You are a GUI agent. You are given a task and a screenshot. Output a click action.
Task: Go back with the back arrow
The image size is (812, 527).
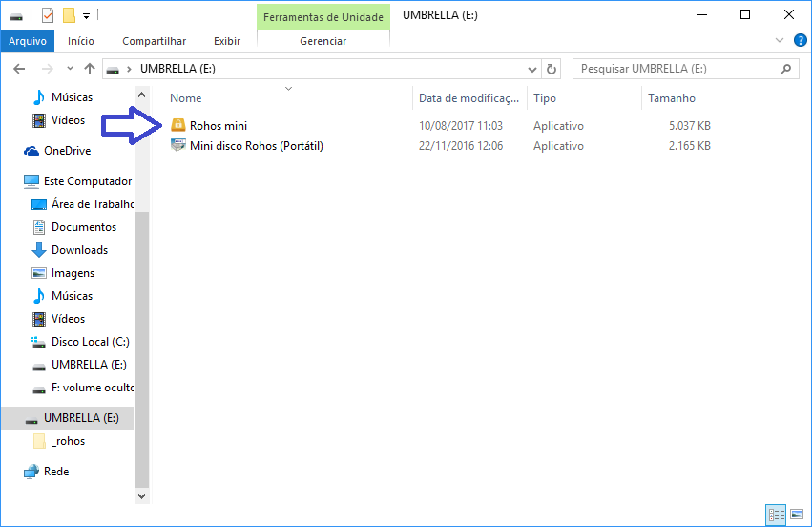pyautogui.click(x=19, y=69)
